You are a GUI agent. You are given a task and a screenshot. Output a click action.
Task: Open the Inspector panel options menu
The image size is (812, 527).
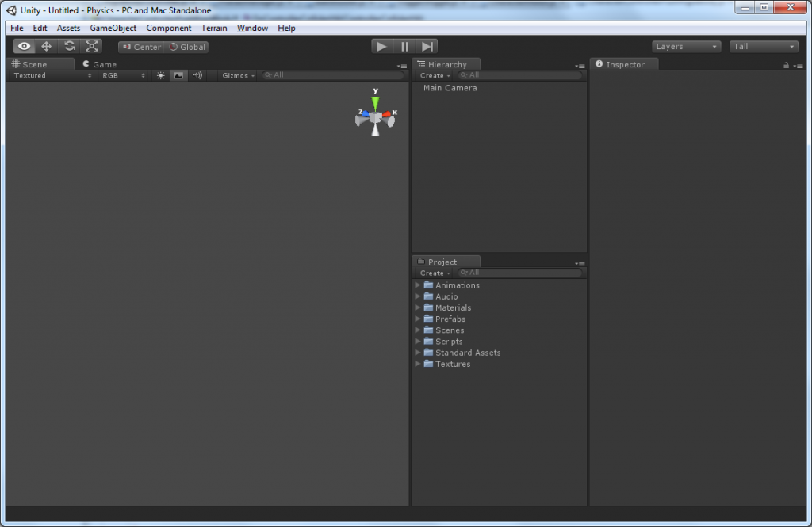point(798,66)
